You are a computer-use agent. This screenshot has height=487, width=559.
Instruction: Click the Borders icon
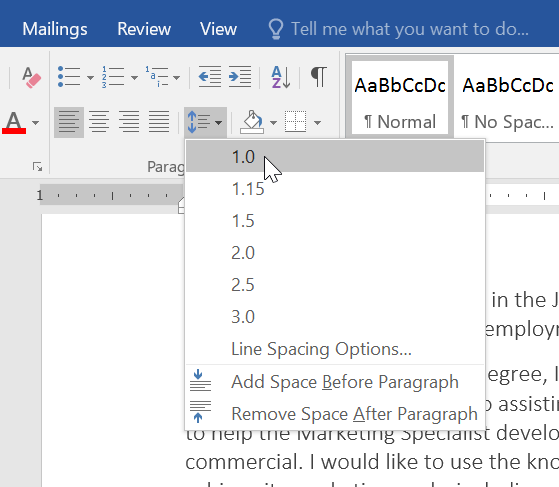click(295, 122)
